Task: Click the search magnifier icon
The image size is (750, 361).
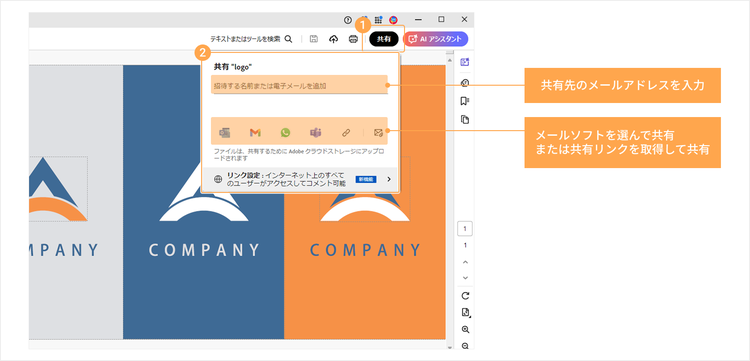Action: pyautogui.click(x=288, y=39)
